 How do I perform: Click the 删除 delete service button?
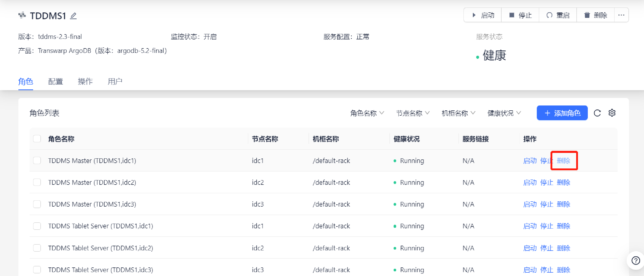click(x=595, y=15)
